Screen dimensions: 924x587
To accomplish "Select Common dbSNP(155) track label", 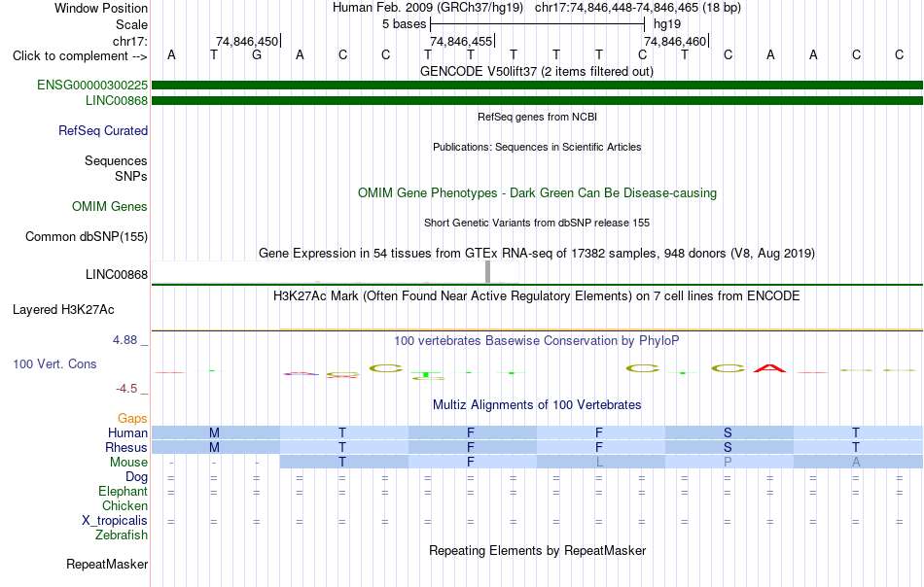I will tap(87, 237).
